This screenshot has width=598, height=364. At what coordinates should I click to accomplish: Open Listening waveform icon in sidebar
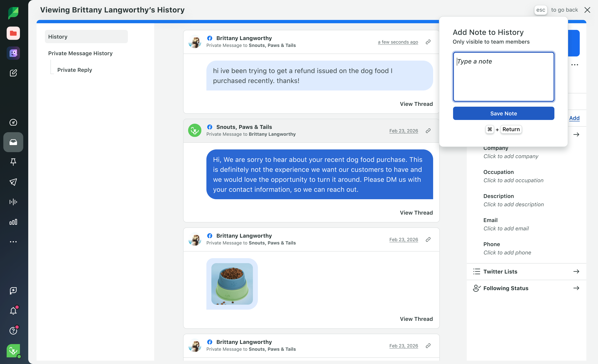(x=13, y=202)
